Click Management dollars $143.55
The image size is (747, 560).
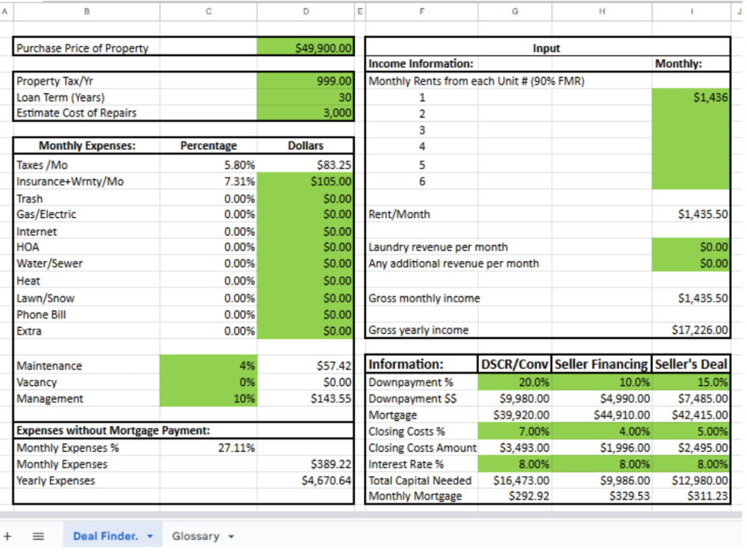click(x=306, y=399)
